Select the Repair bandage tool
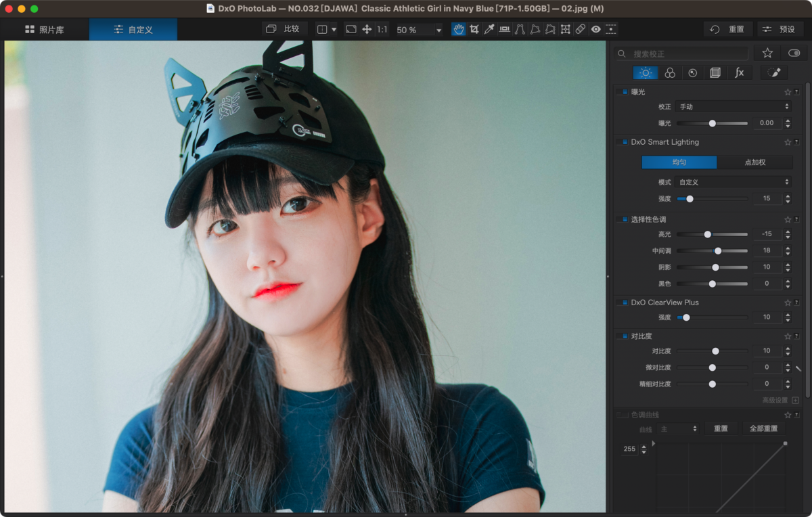 pos(581,29)
